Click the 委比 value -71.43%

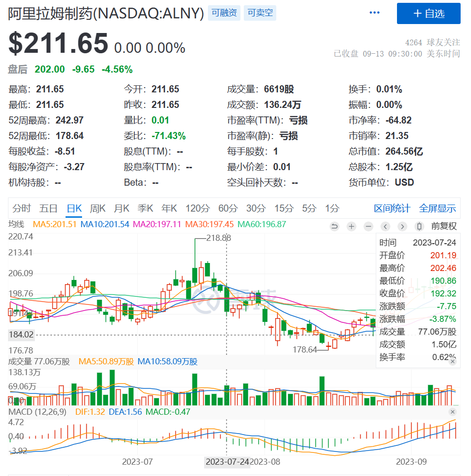coord(168,136)
